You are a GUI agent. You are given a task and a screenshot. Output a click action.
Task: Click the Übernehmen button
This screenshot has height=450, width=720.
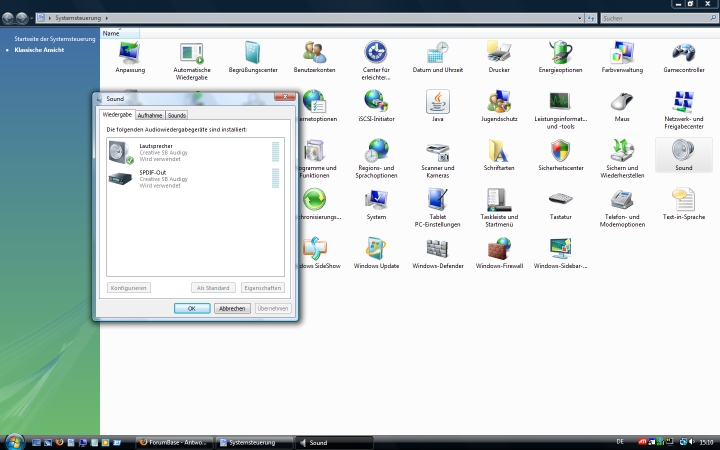coord(273,309)
